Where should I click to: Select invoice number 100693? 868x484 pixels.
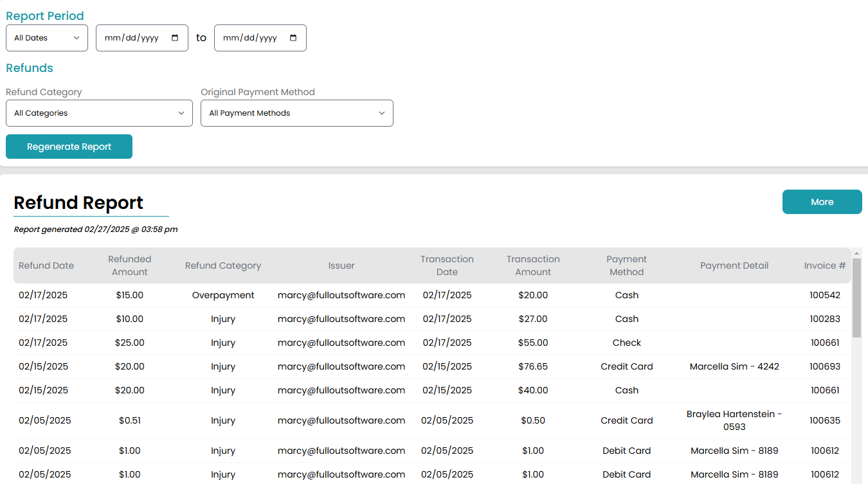824,366
